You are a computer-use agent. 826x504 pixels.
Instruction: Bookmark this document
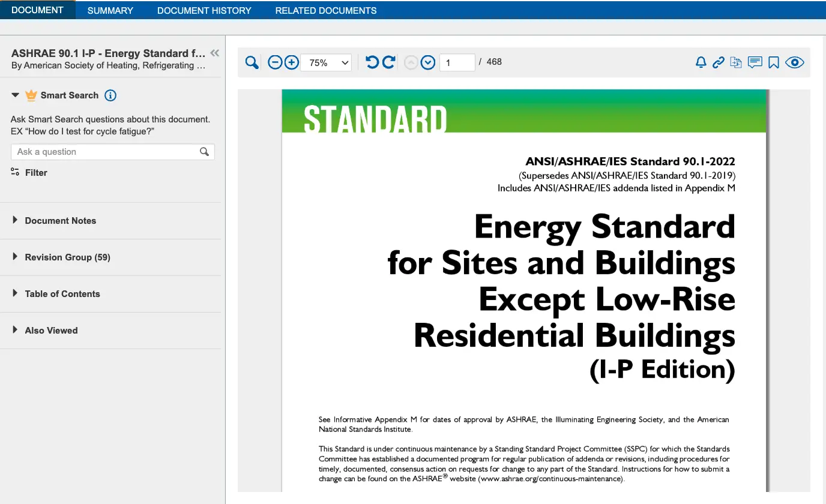click(x=774, y=62)
